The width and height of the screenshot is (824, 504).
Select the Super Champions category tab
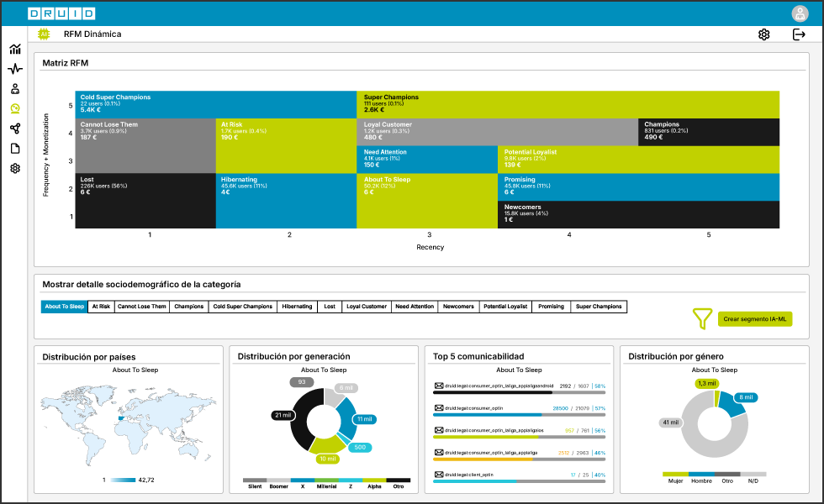point(599,307)
